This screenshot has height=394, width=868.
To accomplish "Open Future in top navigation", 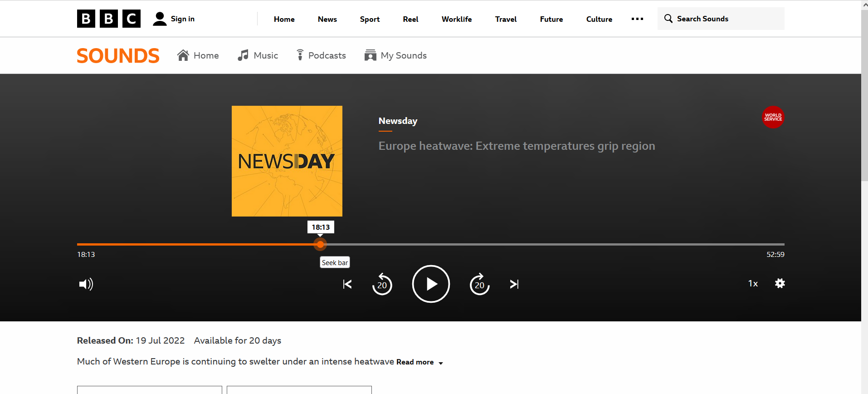I will tap(551, 19).
